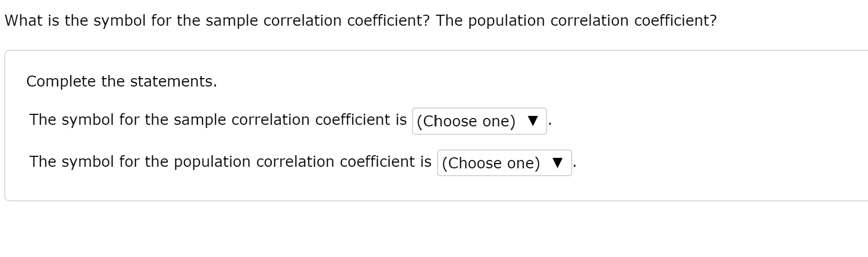Click "(Choose one)" text in the sample symbol dropdown
Viewport: 868px width, 257px height.
click(466, 121)
